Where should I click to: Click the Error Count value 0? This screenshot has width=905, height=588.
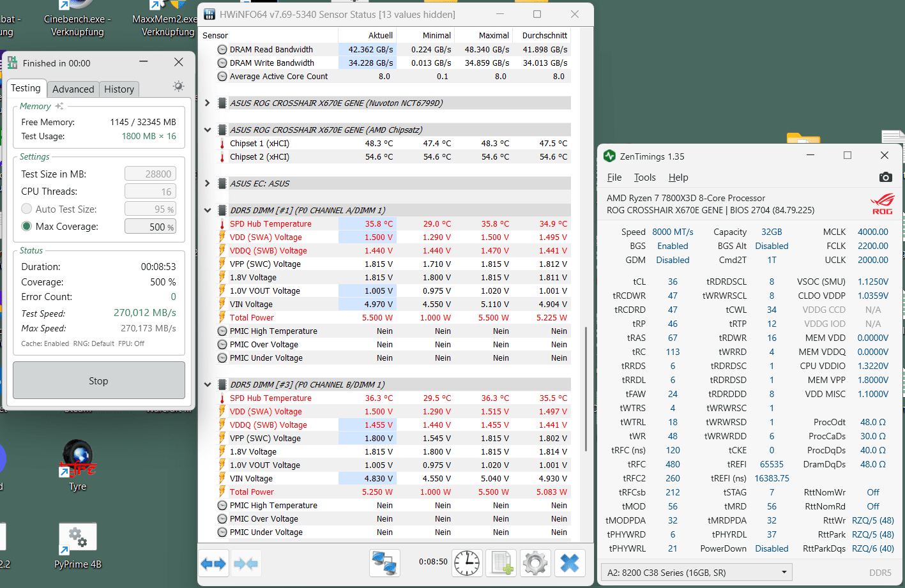tap(173, 296)
